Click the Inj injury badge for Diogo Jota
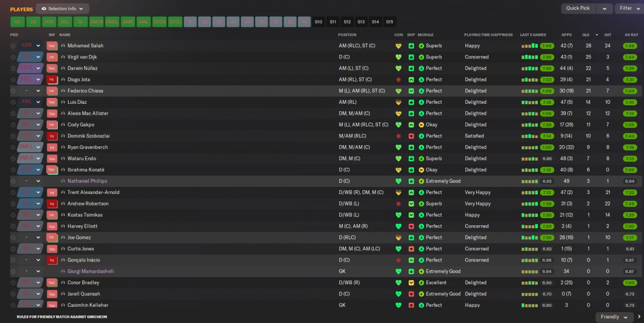Screen dimensions: 644x323 point(51,80)
